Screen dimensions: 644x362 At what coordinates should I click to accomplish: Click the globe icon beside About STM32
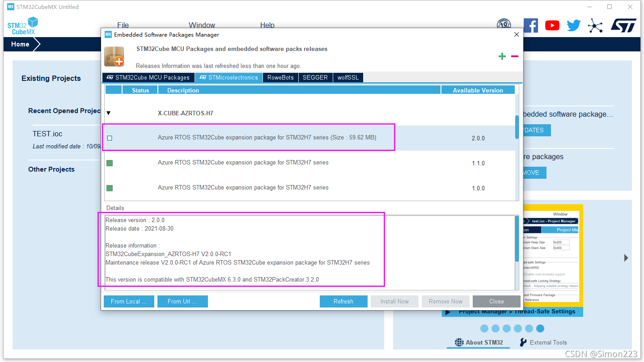pyautogui.click(x=459, y=342)
